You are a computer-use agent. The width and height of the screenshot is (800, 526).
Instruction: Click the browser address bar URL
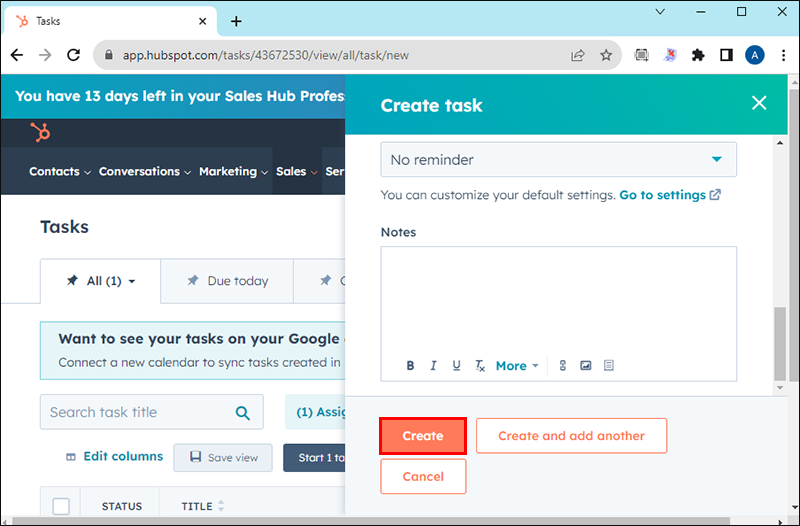(265, 55)
